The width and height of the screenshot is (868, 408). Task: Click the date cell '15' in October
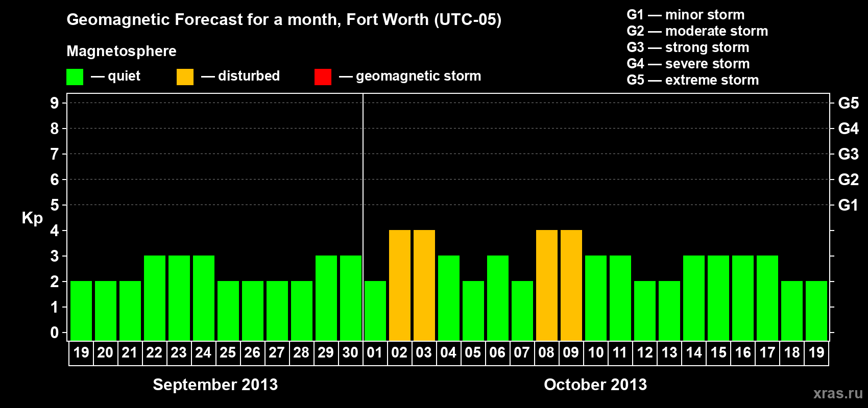pos(718,353)
